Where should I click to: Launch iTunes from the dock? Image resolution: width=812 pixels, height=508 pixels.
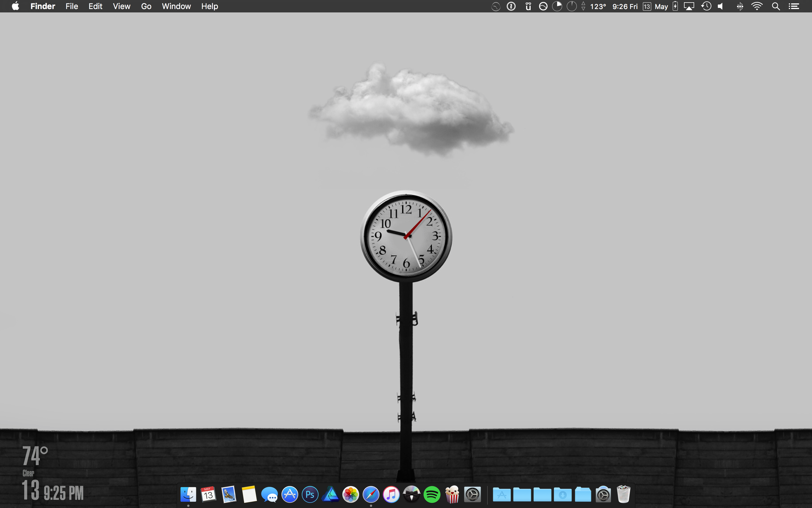(391, 494)
